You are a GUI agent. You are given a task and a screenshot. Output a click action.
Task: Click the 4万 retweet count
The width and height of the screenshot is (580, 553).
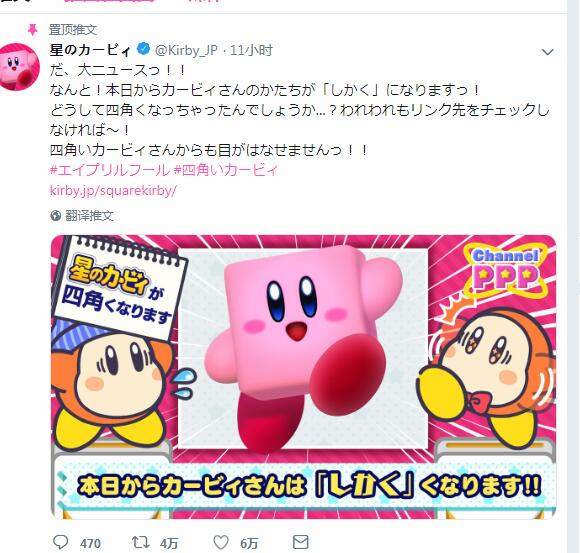coord(169,543)
